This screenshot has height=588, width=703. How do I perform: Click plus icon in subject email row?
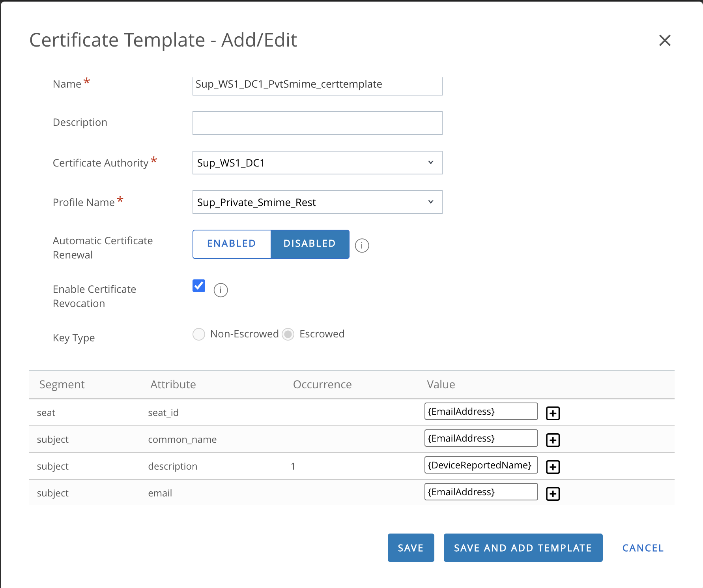point(553,494)
